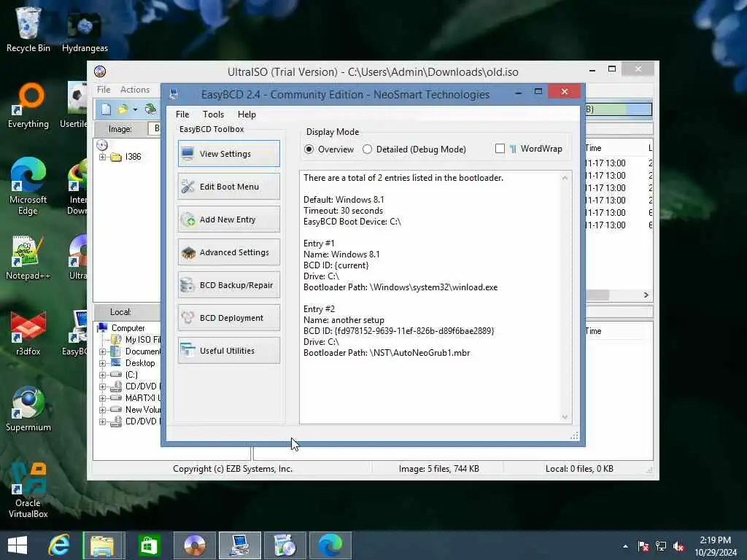Open Microsoft Edge from taskbar

tap(330, 545)
